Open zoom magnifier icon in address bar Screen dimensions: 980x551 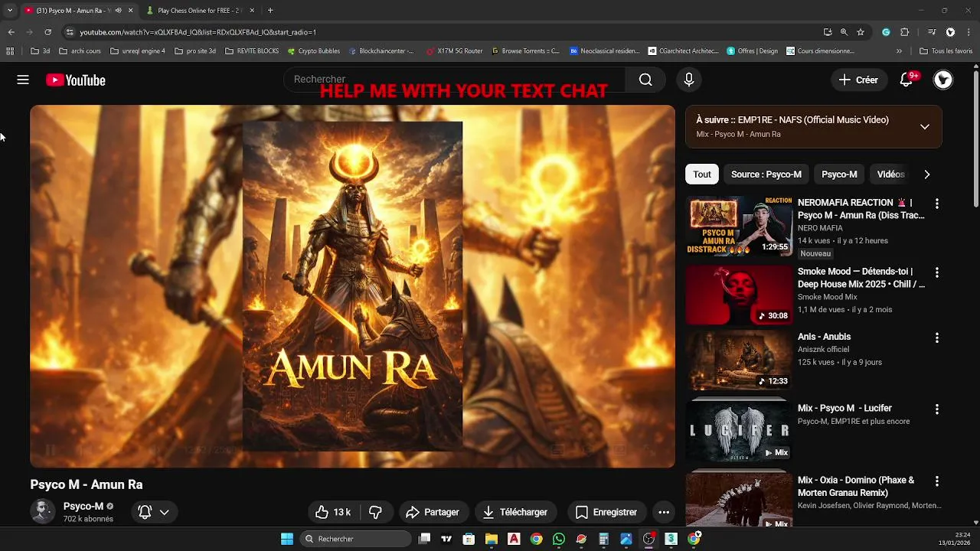pos(844,32)
